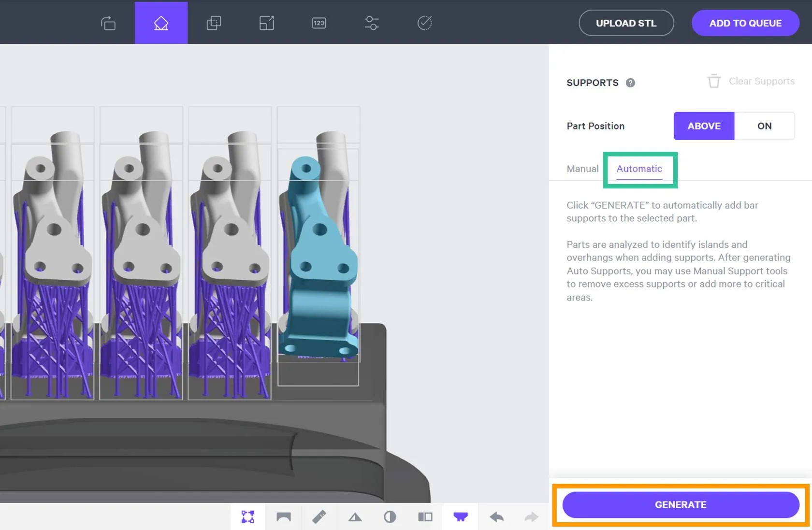The width and height of the screenshot is (812, 530).
Task: Click the undo arrow
Action: 496,517
